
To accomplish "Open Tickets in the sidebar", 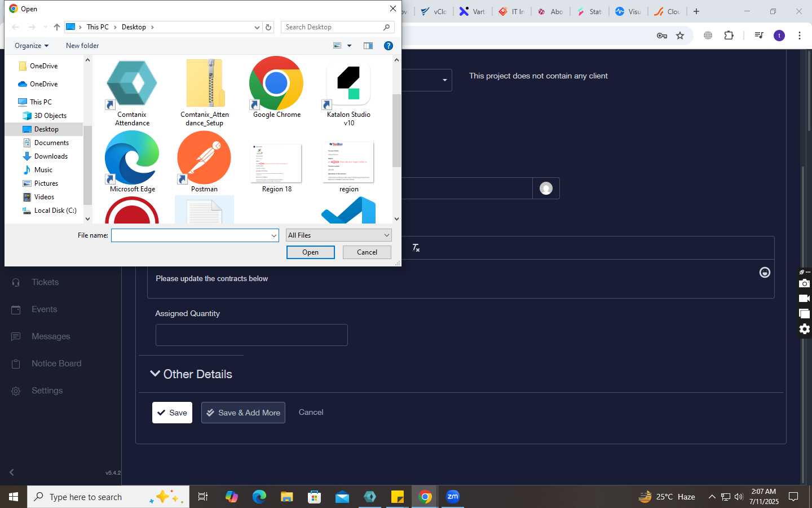I will (45, 282).
